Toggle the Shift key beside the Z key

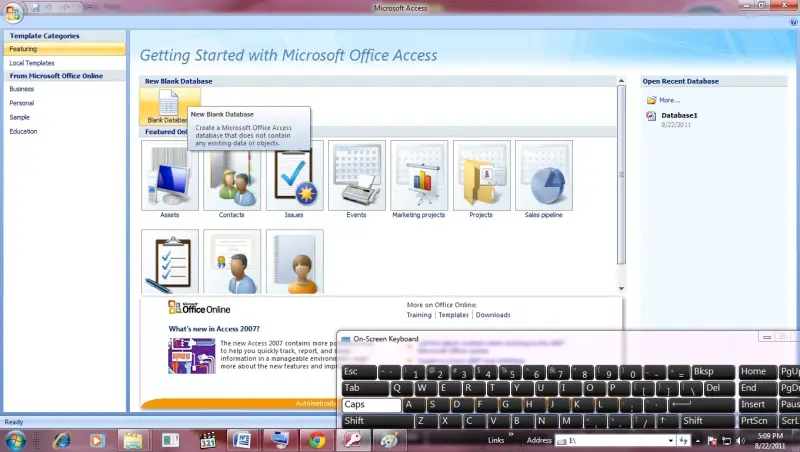tap(377, 421)
